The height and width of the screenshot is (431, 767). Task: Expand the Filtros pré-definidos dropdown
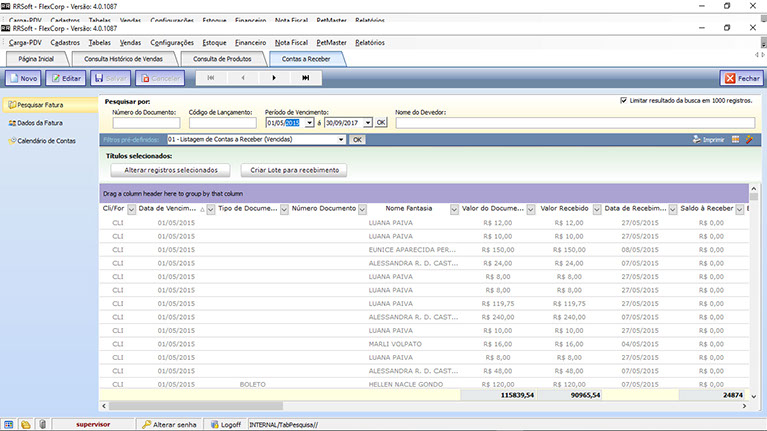342,140
